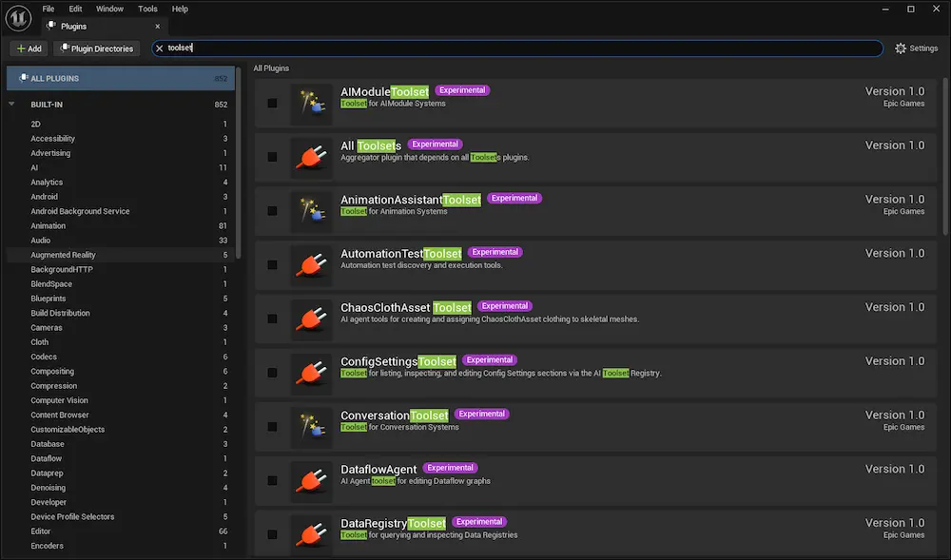Select the Audio category
This screenshot has height=560, width=951.
click(121, 240)
